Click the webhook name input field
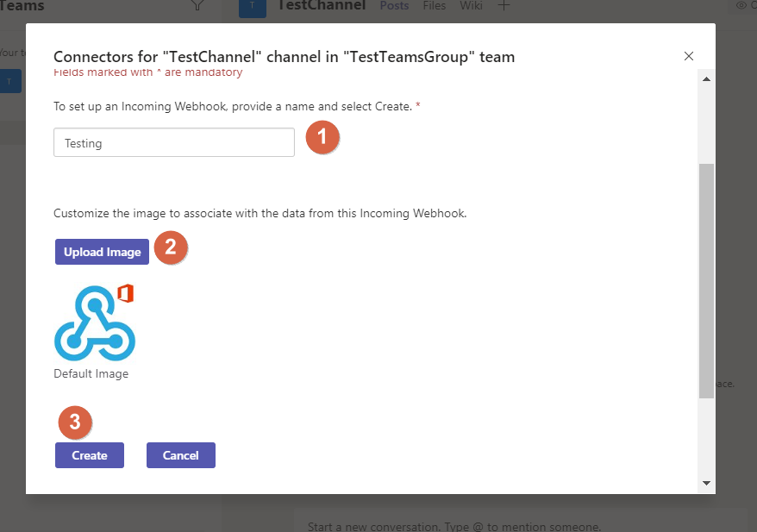757x532 pixels. [174, 142]
